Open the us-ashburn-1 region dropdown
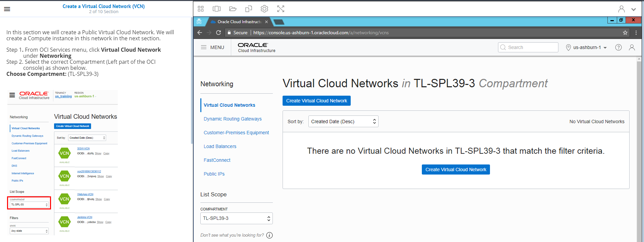The width and height of the screenshot is (644, 242). pos(590,47)
